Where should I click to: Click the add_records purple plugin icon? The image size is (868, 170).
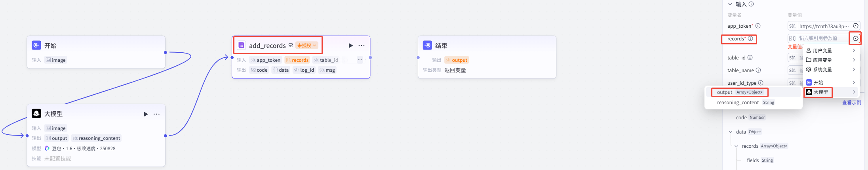tap(241, 46)
